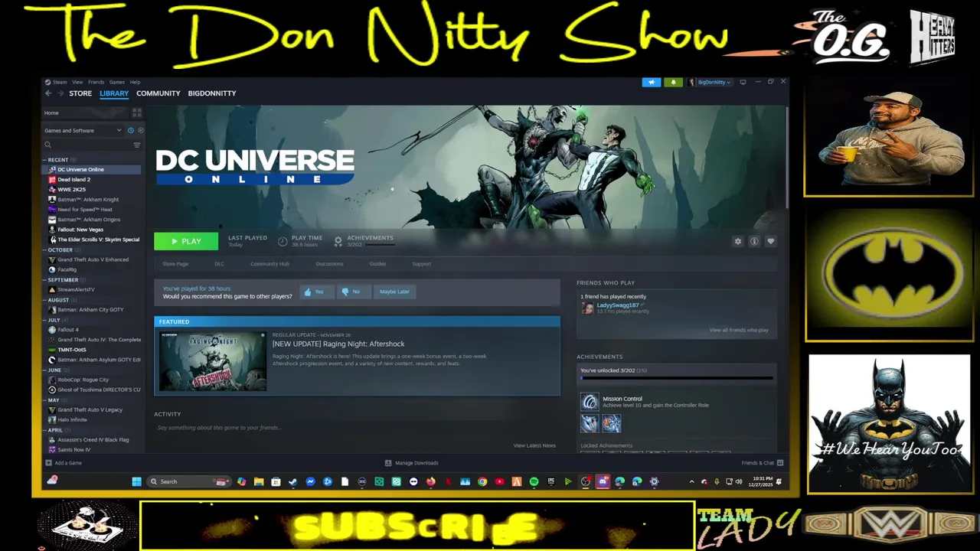Click View all friends who play
Screen dimensions: 980x551
click(738, 331)
